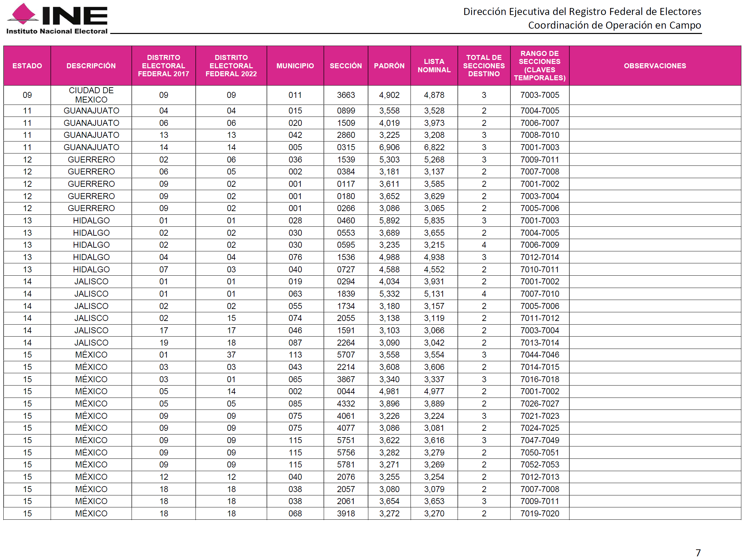Screen dimensions: 748x560
Task: Click the OBSERVACIONES column header
Action: pyautogui.click(x=655, y=66)
